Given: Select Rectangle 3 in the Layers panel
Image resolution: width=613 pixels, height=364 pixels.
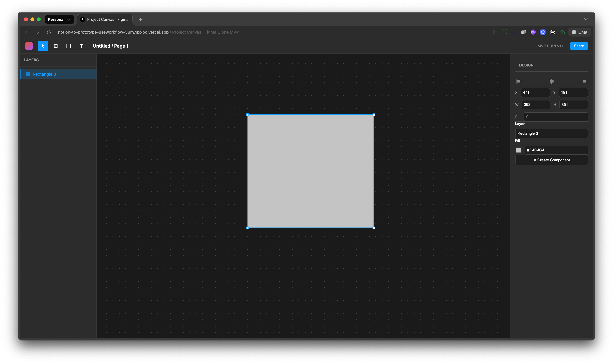Looking at the screenshot, I should 44,74.
